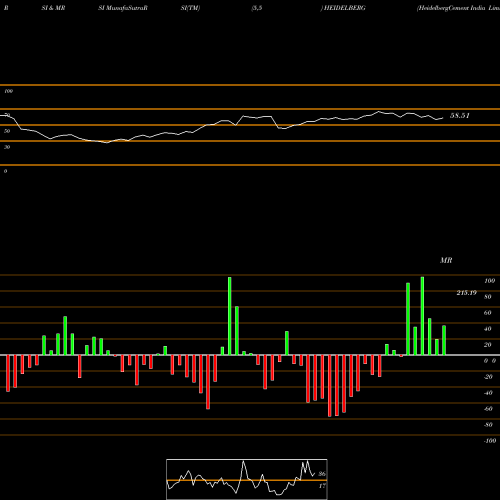Click the 17 value in mini chart
The image size is (500, 500).
pyautogui.click(x=322, y=486)
